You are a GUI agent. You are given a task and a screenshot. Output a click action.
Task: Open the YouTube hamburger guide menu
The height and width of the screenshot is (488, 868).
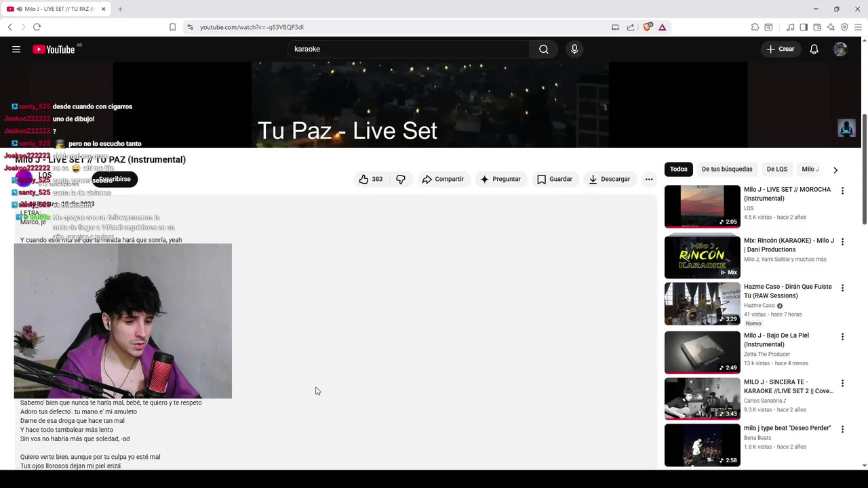click(x=16, y=49)
